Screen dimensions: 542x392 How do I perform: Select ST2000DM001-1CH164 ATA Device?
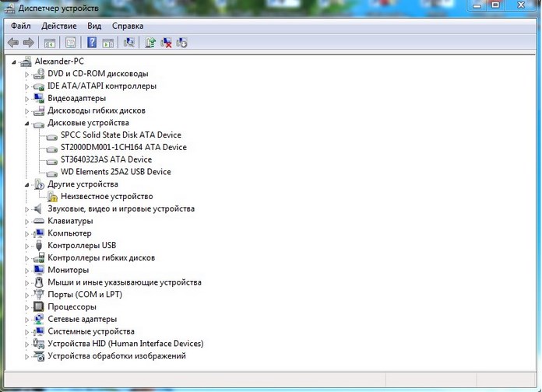pyautogui.click(x=124, y=147)
